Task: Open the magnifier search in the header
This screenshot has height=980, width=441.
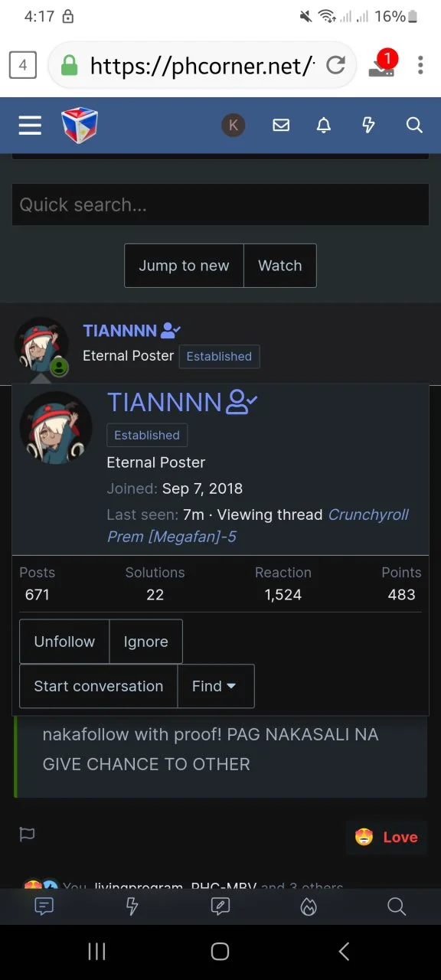Action: coord(414,125)
